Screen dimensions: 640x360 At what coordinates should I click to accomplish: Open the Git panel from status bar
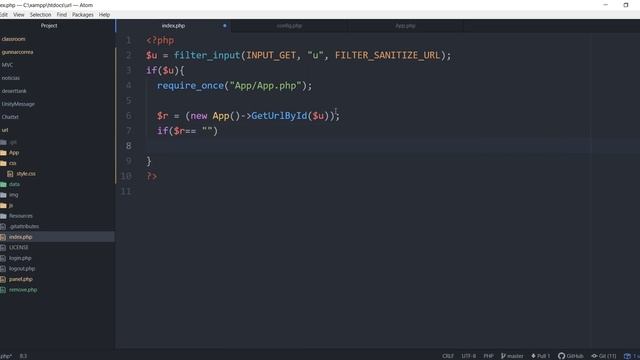604,356
